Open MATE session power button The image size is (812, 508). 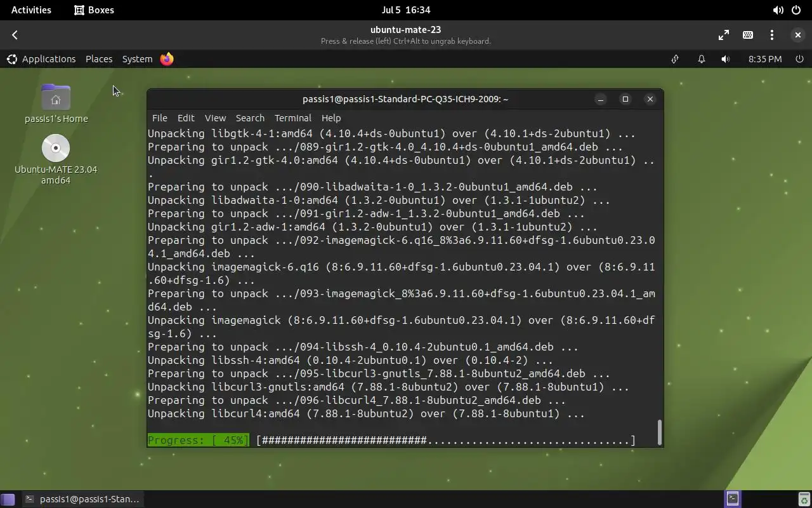point(799,59)
